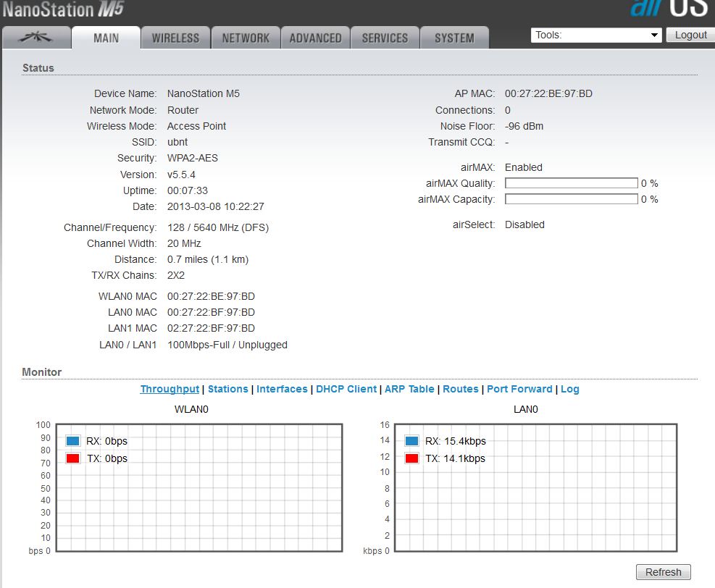This screenshot has height=588, width=715.
Task: Go to the ADVANCED tab
Action: click(316, 38)
